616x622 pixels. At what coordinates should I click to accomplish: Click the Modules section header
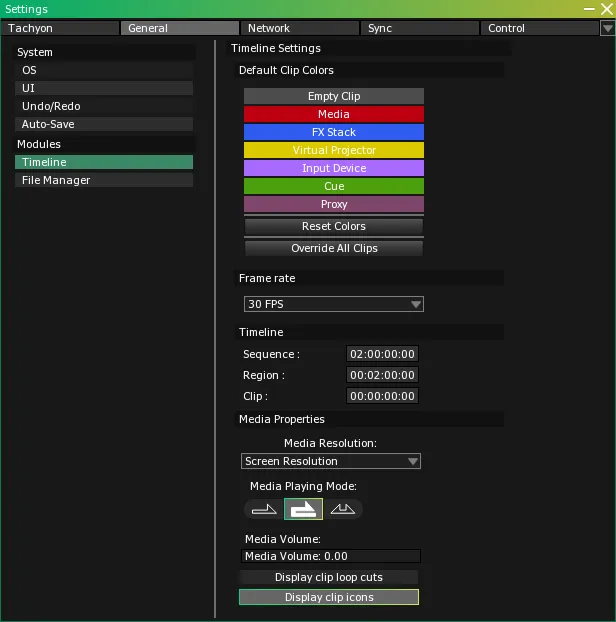[104, 144]
